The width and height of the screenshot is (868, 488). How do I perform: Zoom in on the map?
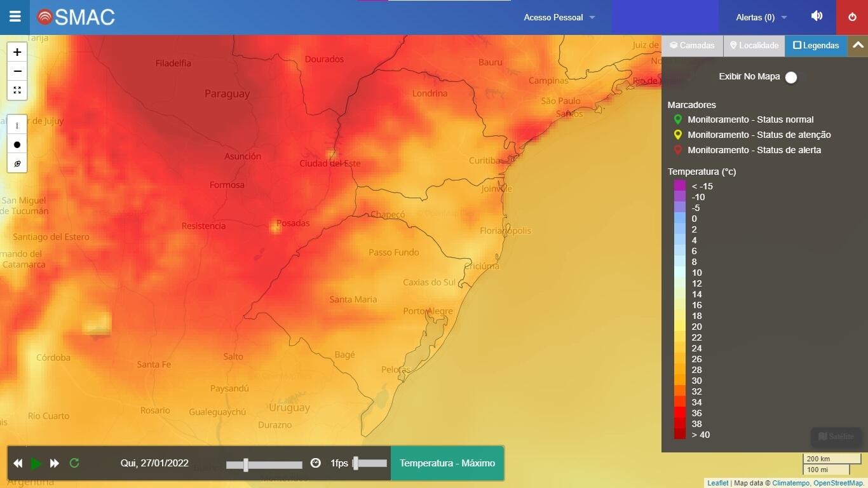click(x=17, y=52)
